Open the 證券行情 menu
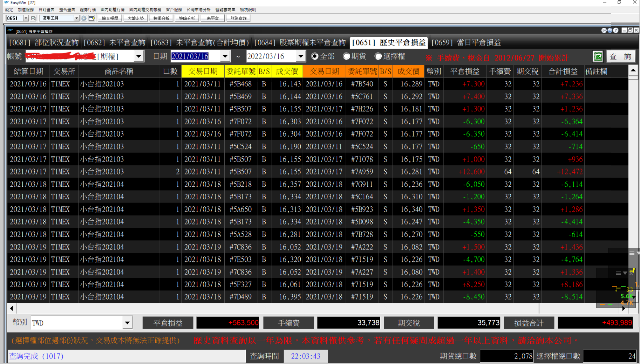This screenshot has width=640, height=364. 88,9
